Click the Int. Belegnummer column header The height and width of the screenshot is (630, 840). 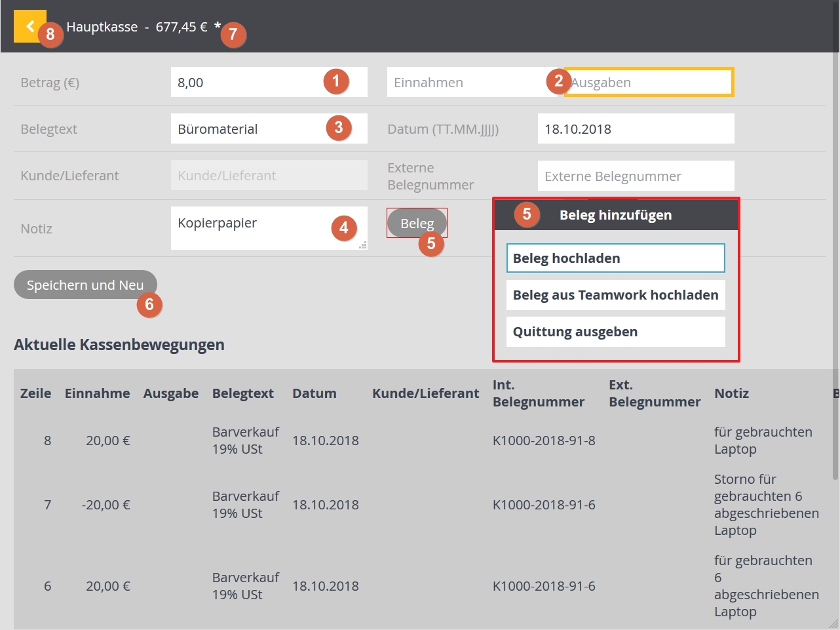pos(539,393)
